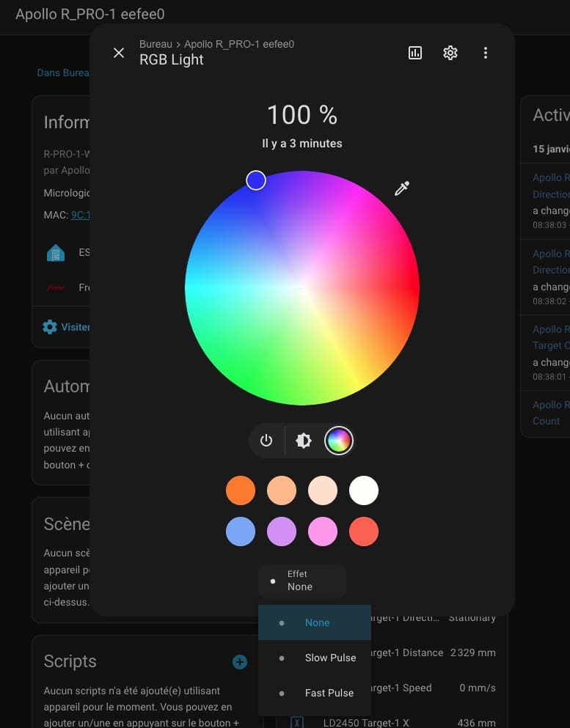Select the color wheel mode button
The width and height of the screenshot is (570, 728).
coord(339,441)
